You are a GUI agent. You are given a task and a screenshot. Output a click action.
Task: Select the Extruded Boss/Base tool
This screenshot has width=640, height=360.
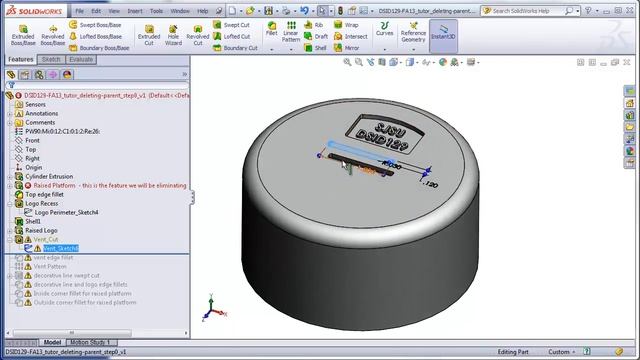(23, 35)
